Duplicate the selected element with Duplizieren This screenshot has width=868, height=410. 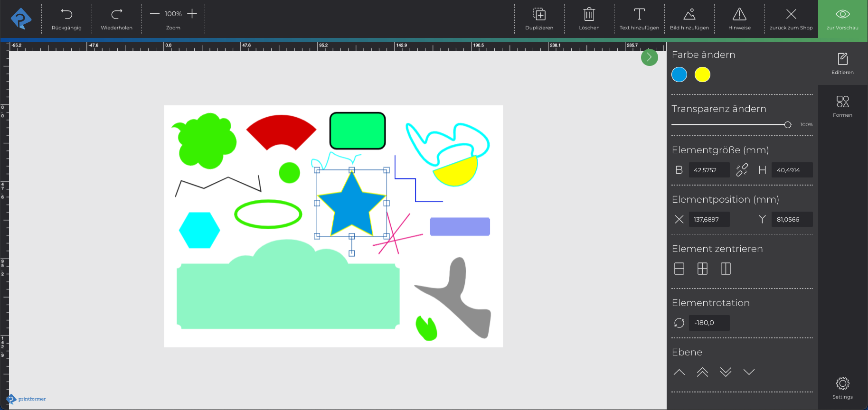[539, 15]
